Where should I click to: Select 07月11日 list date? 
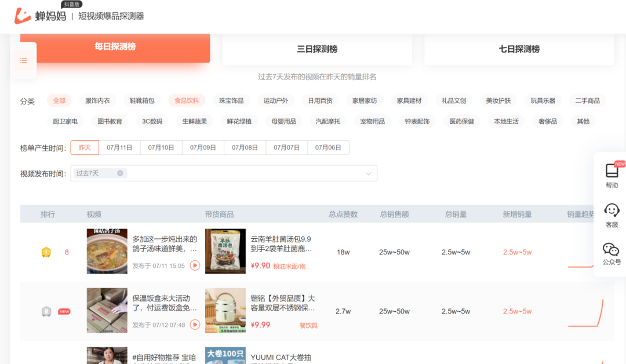point(119,148)
